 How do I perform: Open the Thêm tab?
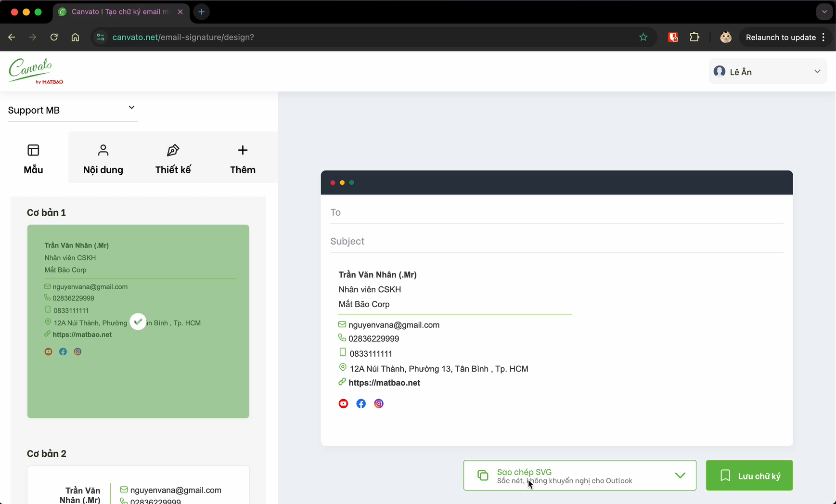pos(243,159)
